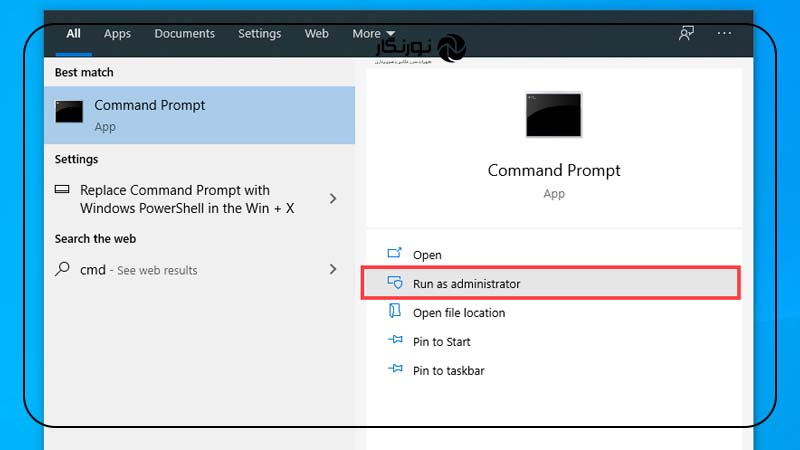This screenshot has width=800, height=450.
Task: Select the Command Prompt best match result
Action: click(199, 115)
